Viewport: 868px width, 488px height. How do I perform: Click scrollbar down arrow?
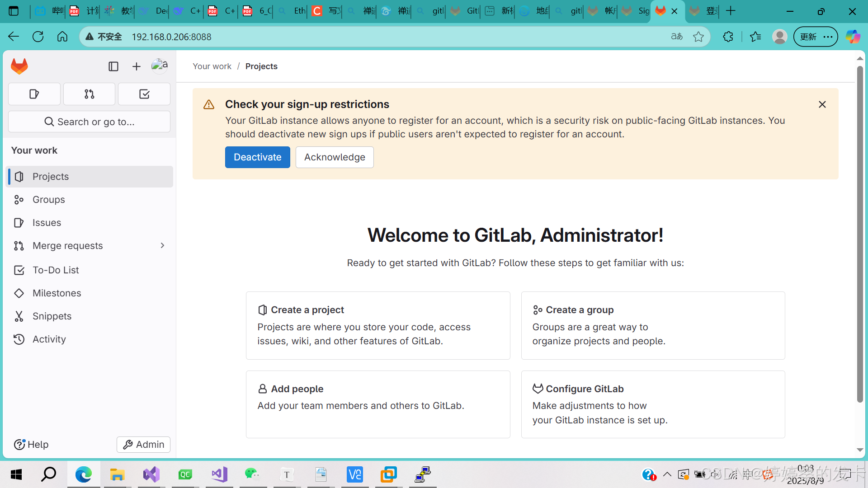(x=860, y=450)
